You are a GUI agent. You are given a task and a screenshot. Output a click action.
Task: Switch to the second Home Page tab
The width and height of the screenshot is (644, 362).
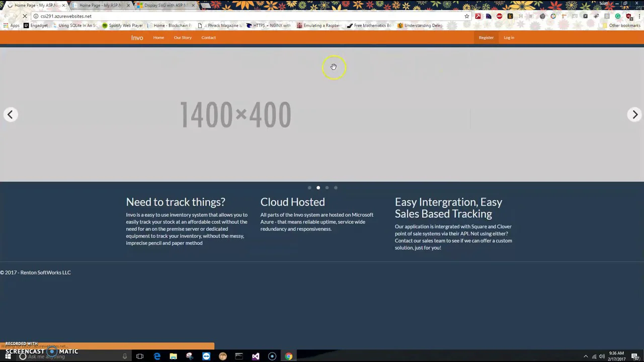point(101,6)
